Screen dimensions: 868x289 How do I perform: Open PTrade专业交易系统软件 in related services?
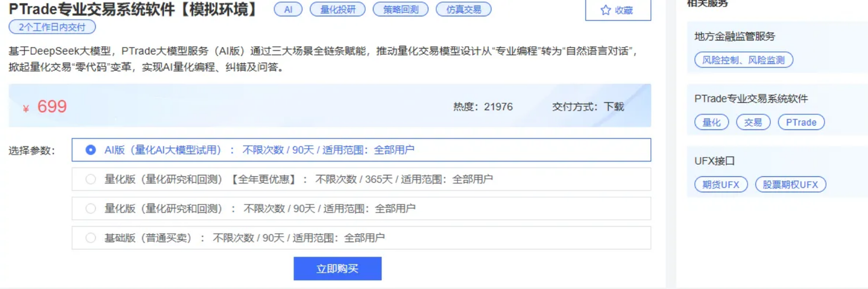coord(751,98)
